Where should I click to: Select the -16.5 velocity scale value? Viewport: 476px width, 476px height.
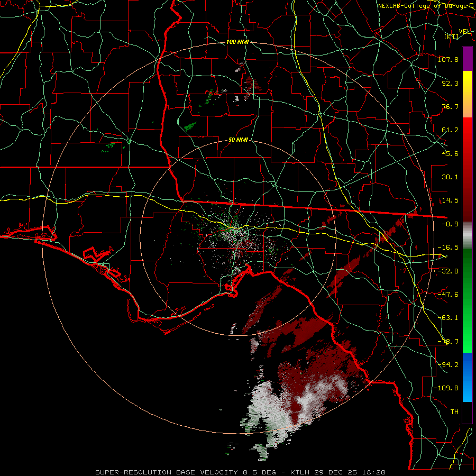pos(448,248)
